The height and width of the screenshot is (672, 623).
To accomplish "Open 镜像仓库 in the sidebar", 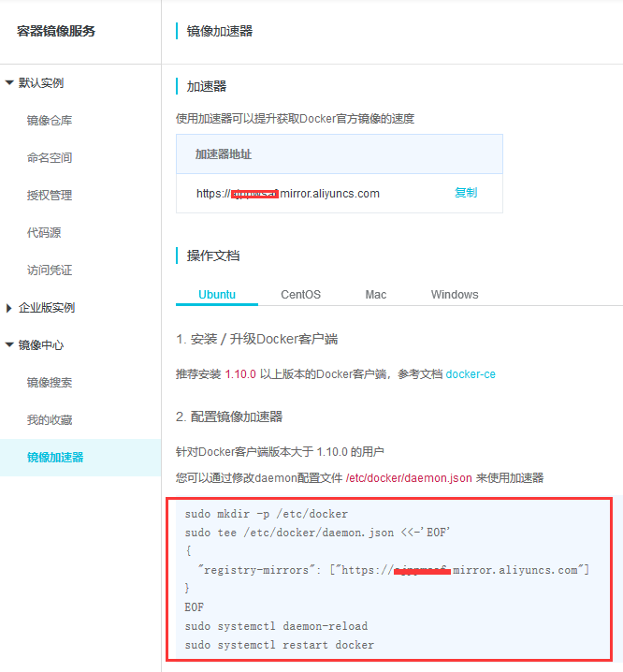I will coord(50,121).
